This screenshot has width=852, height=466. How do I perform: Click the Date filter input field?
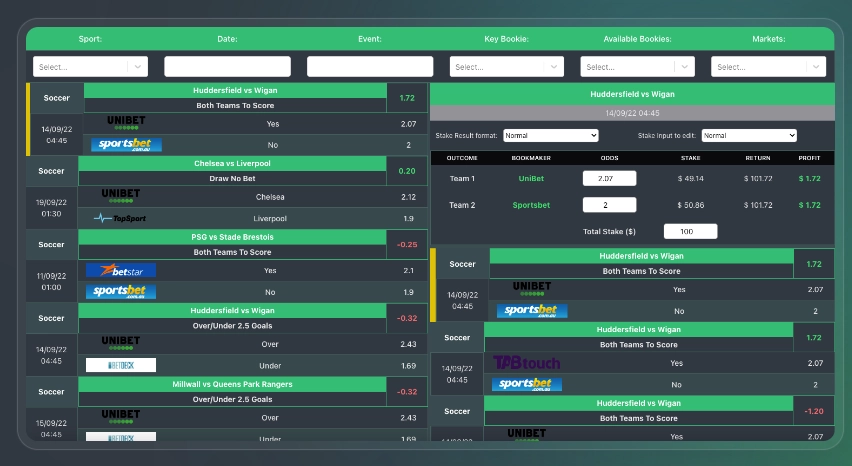[x=227, y=67]
